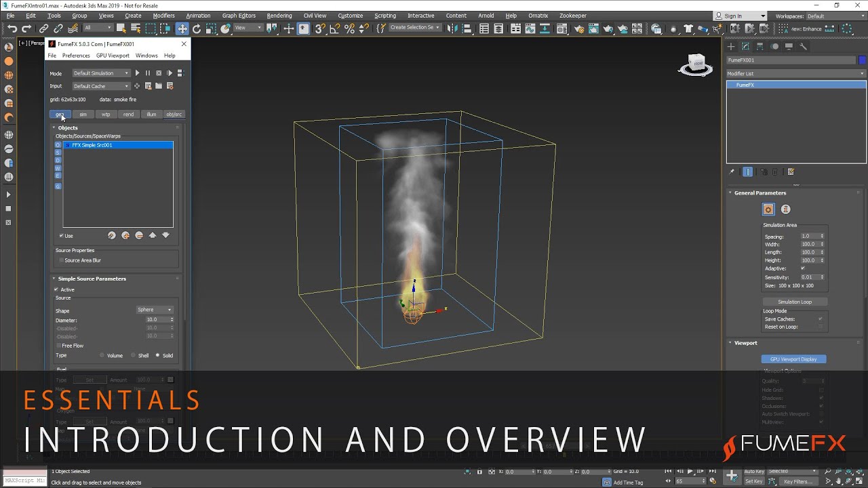The image size is (868, 488).
Task: Click the Diameter value field
Action: tap(157, 320)
